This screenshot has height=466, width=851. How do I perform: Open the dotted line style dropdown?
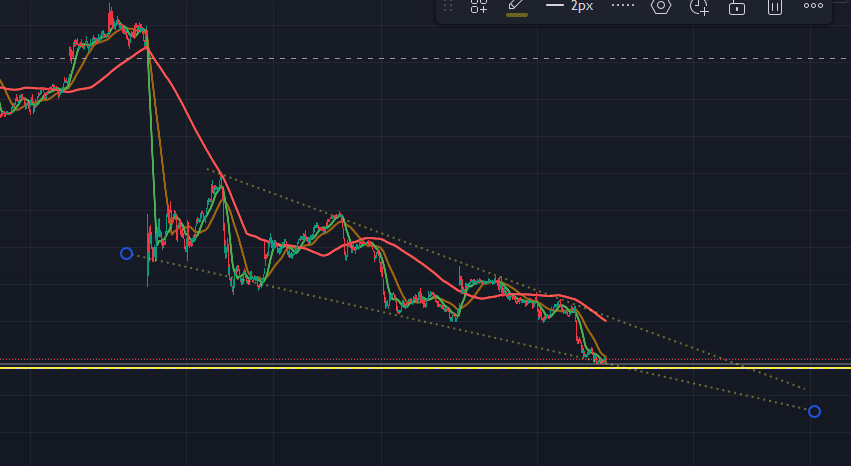click(623, 5)
